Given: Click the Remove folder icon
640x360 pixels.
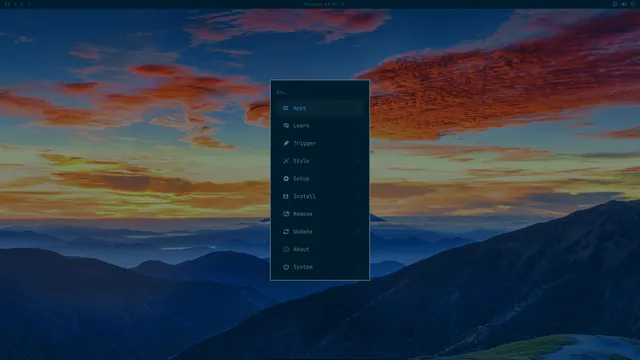Looking at the screenshot, I should (286, 214).
